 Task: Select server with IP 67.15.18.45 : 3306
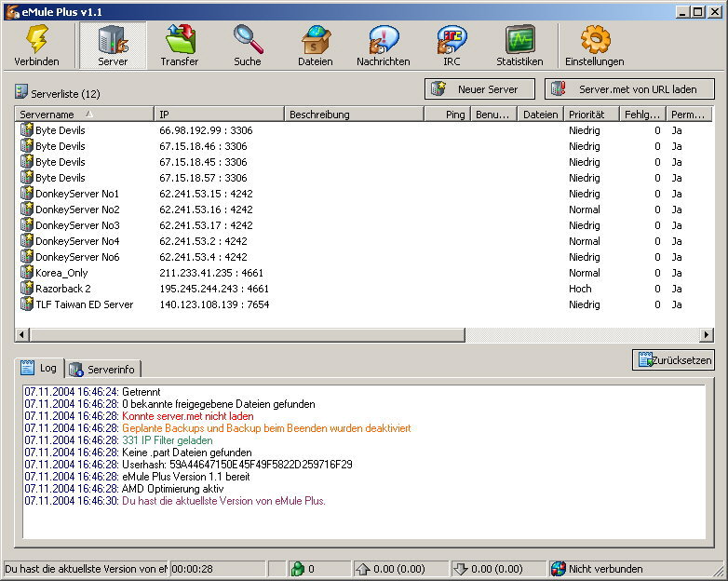364,162
